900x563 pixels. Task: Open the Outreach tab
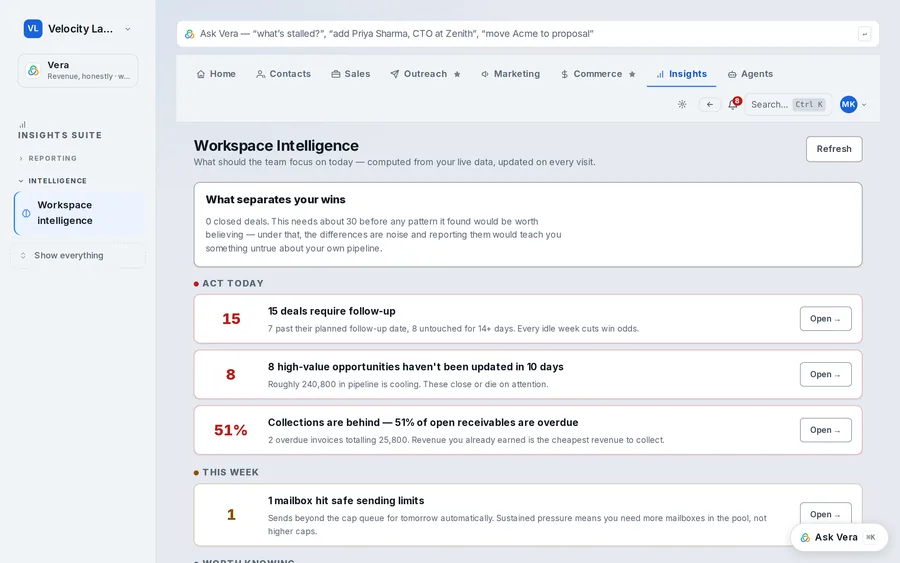[418, 74]
